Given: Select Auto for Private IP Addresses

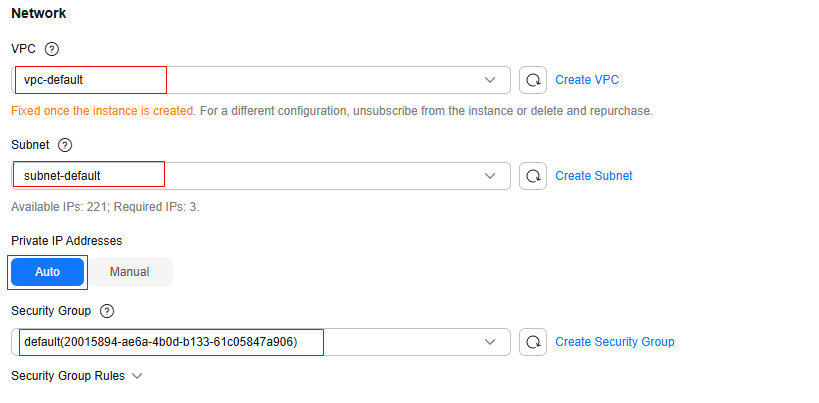Looking at the screenshot, I should [48, 272].
